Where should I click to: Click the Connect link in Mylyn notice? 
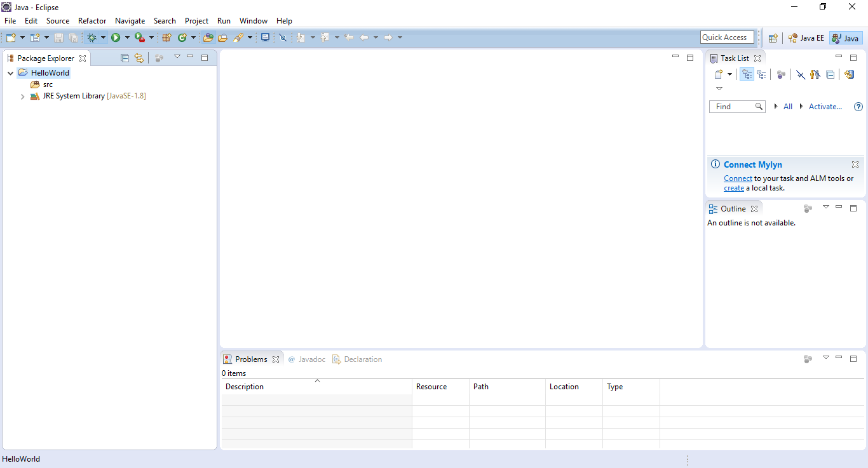738,178
